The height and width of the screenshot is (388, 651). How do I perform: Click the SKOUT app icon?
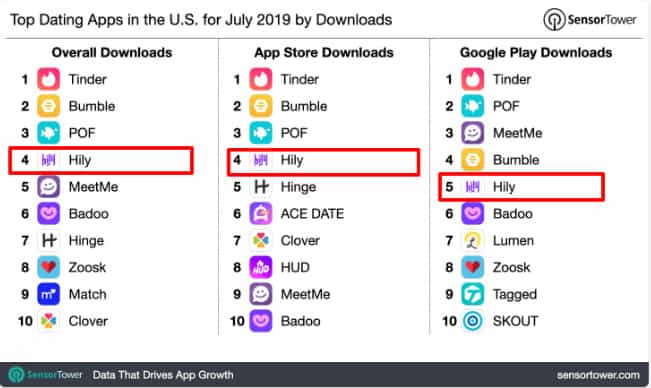pos(472,321)
